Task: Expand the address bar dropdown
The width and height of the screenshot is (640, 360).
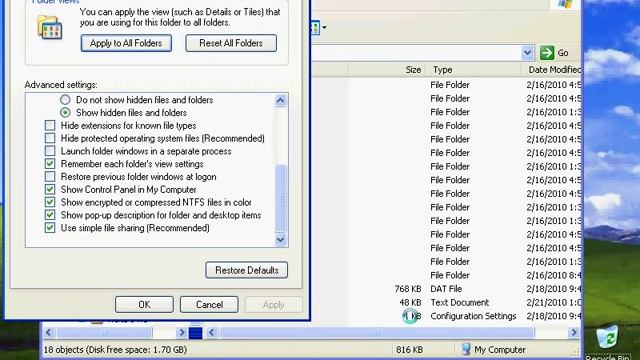Action: point(527,53)
